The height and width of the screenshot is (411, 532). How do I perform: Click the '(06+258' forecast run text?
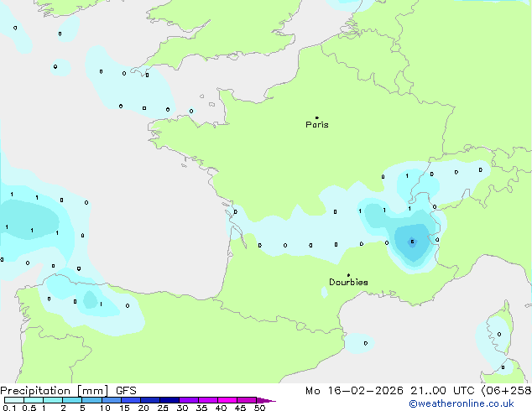(x=506, y=391)
